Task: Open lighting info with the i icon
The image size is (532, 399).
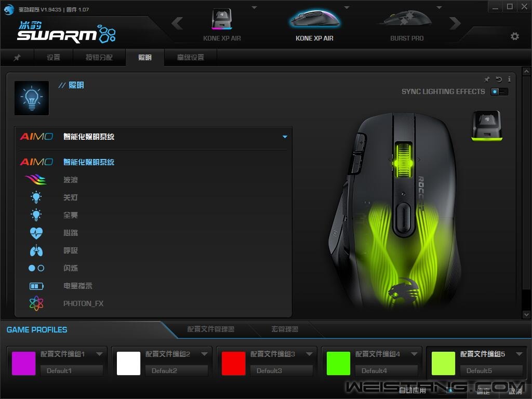Action: [509, 79]
